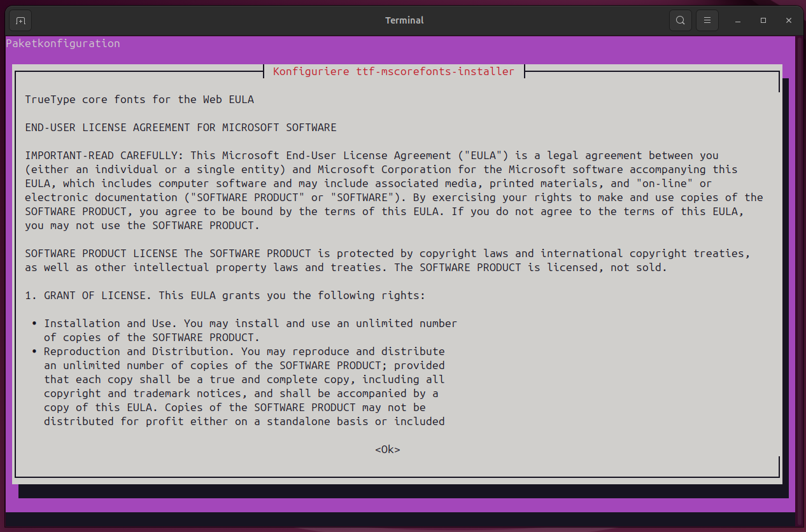Image resolution: width=806 pixels, height=532 pixels.
Task: Click the Terminal window title text
Action: coord(404,20)
